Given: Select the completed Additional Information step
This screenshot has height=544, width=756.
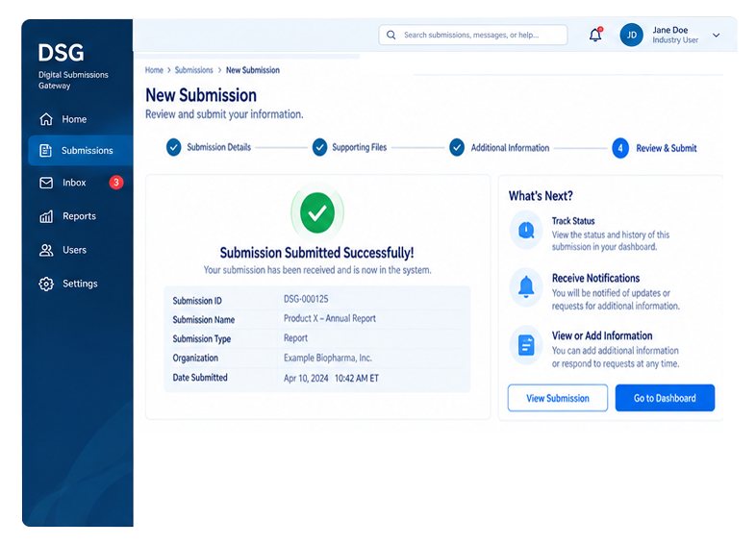Looking at the screenshot, I should (x=499, y=147).
